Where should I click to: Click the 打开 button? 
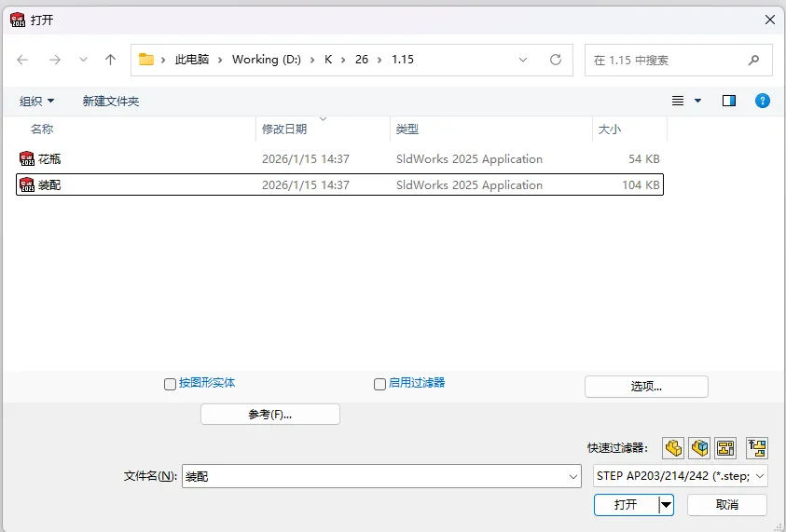point(626,504)
